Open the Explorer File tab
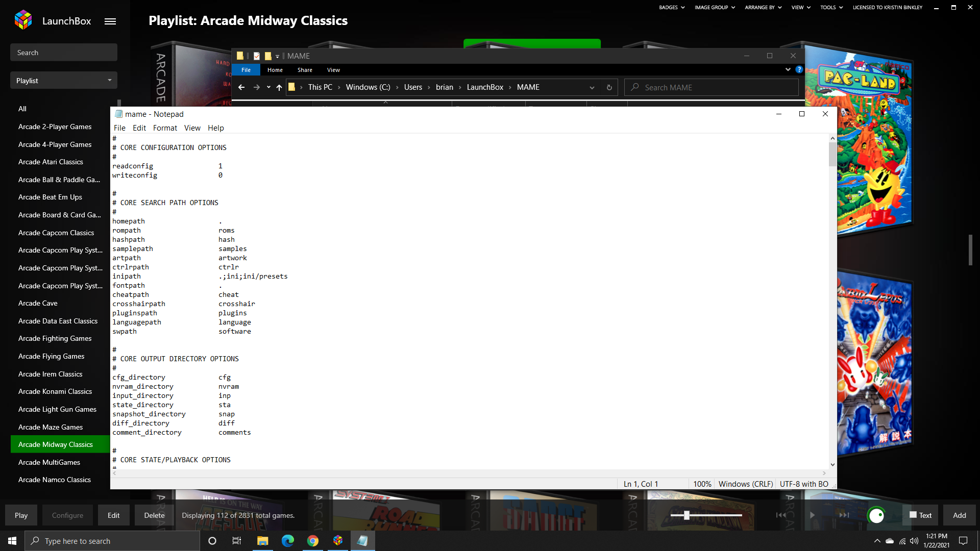Viewport: 980px width, 551px height. [x=246, y=70]
